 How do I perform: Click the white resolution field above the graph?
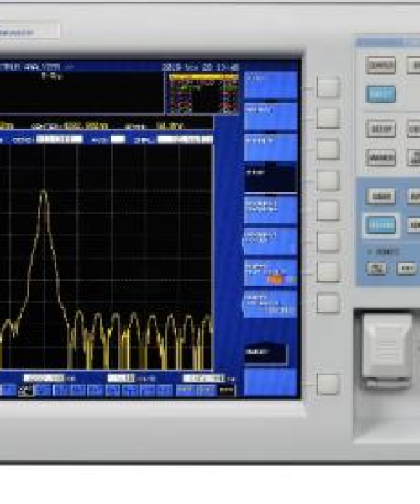point(60,139)
